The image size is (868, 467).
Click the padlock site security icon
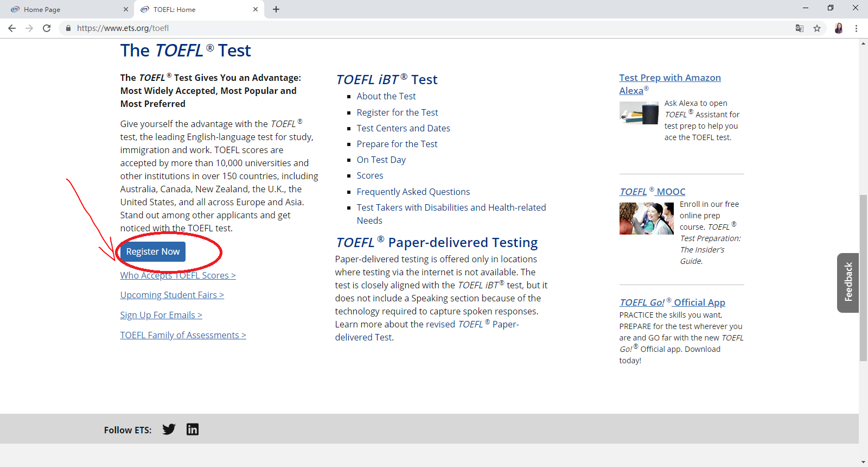coord(68,28)
